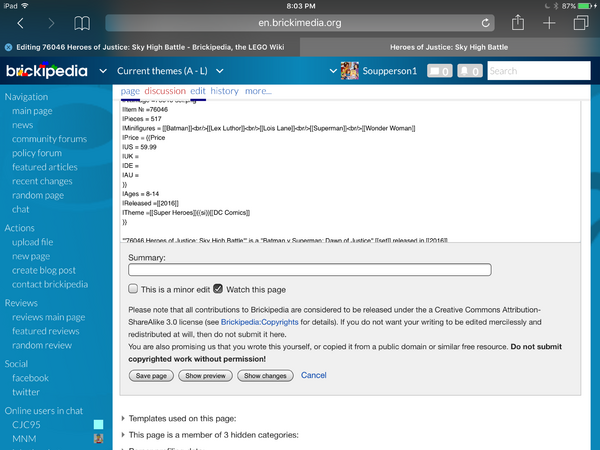Open 'featured reviews' link

point(46,331)
